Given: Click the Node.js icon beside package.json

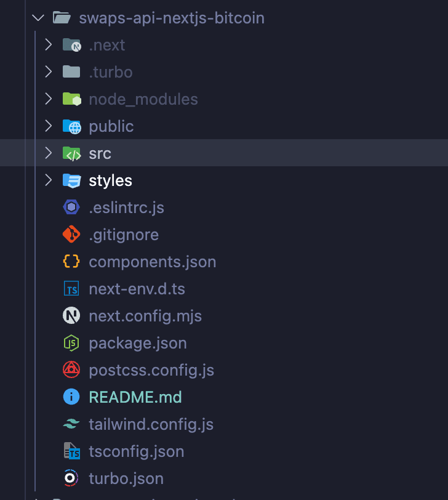Looking at the screenshot, I should 71,343.
